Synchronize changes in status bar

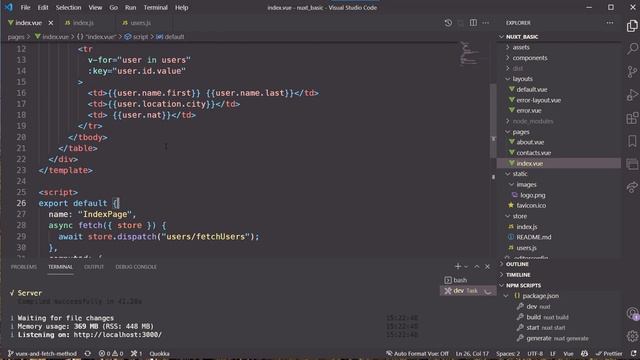pos(87,353)
